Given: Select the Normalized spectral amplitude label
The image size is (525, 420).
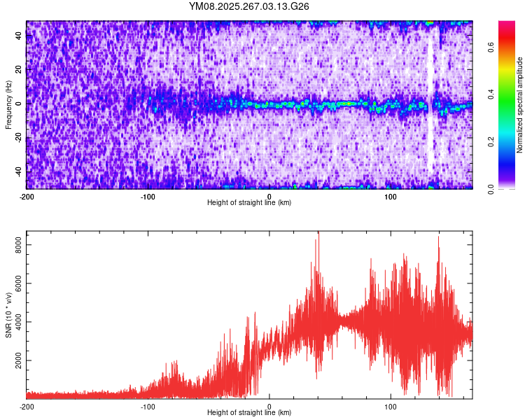Looking at the screenshot, I should pyautogui.click(x=520, y=105).
